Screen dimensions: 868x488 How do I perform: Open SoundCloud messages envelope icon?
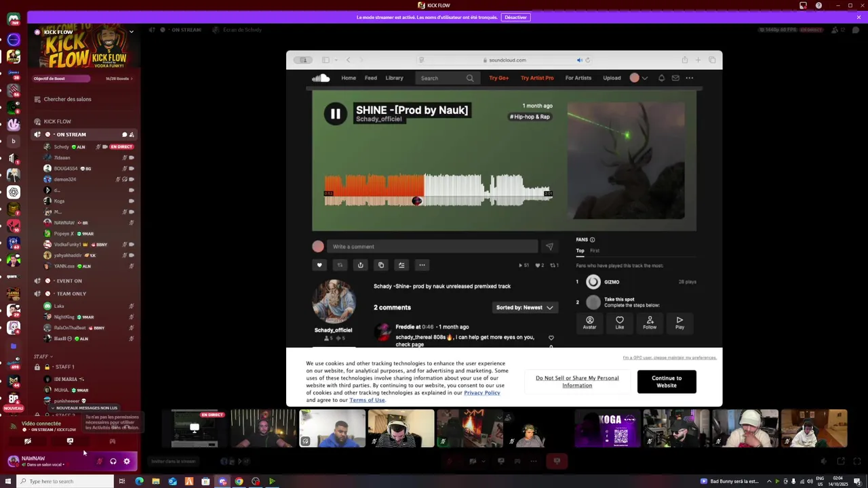point(675,78)
